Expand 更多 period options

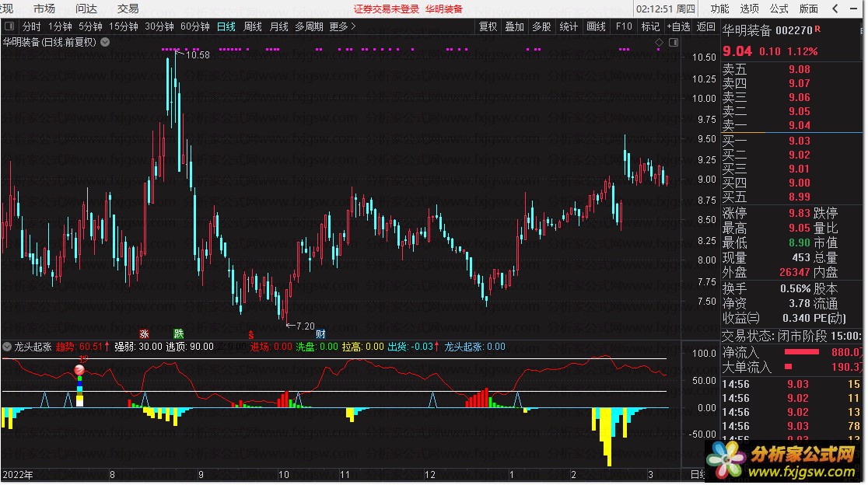tap(342, 26)
